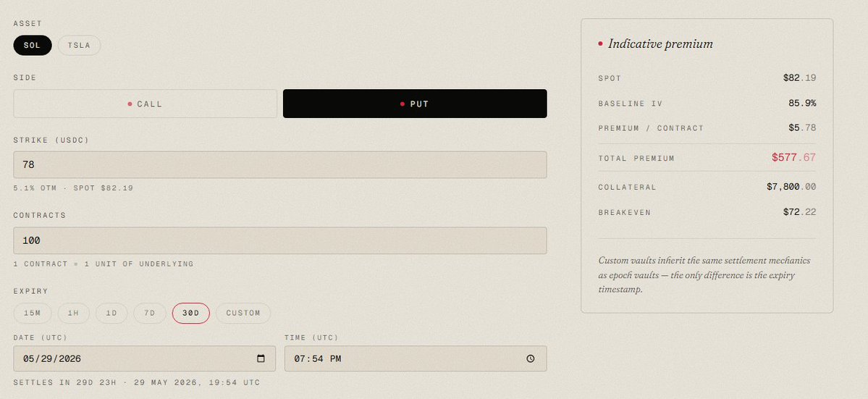Click the '1 contract = 1 unit of underlying' note
Viewport: 868px width, 399px height.
pyautogui.click(x=104, y=264)
